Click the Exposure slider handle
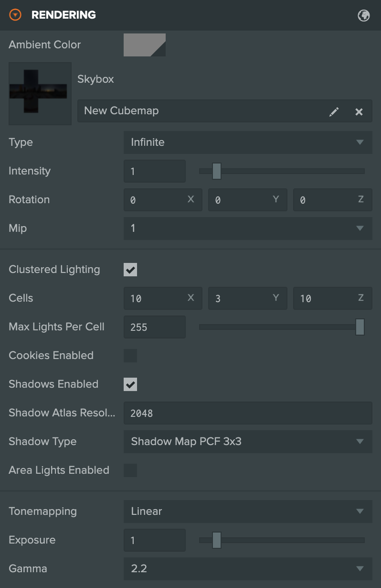Viewport: 381px width, 588px height. pos(217,540)
